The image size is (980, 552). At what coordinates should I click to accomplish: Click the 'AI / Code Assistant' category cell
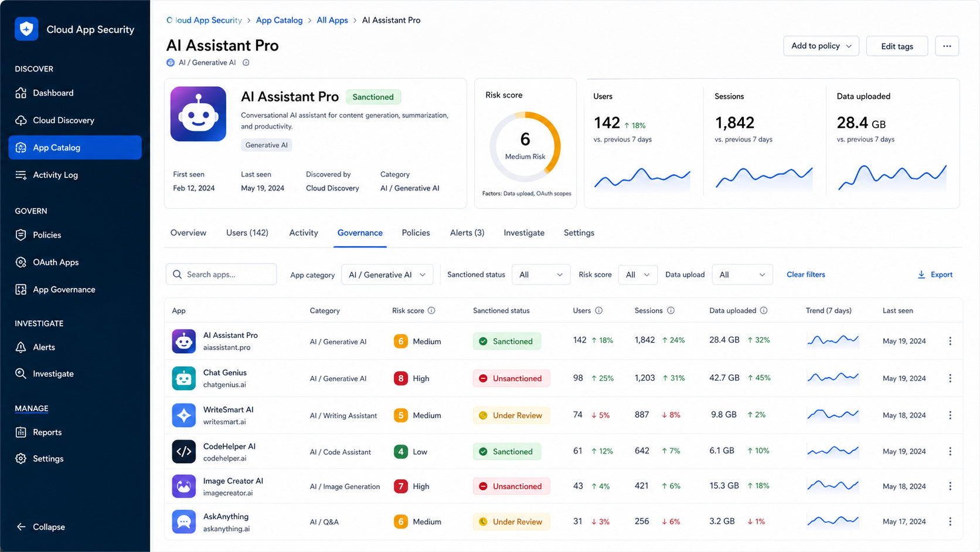(x=340, y=452)
